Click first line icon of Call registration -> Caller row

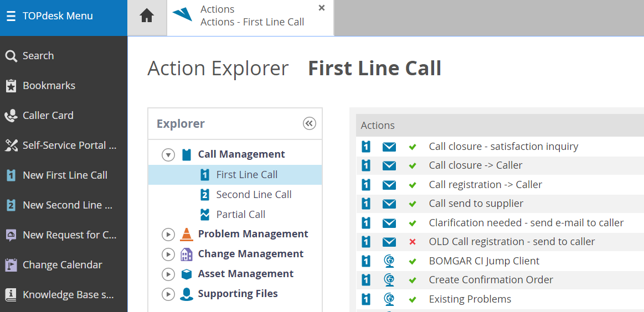pos(366,185)
